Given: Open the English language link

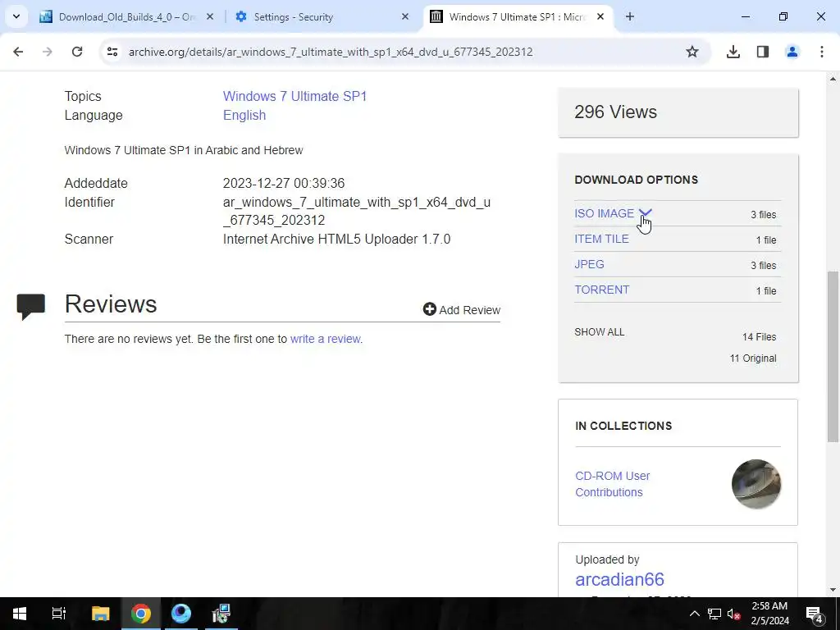Looking at the screenshot, I should [244, 115].
